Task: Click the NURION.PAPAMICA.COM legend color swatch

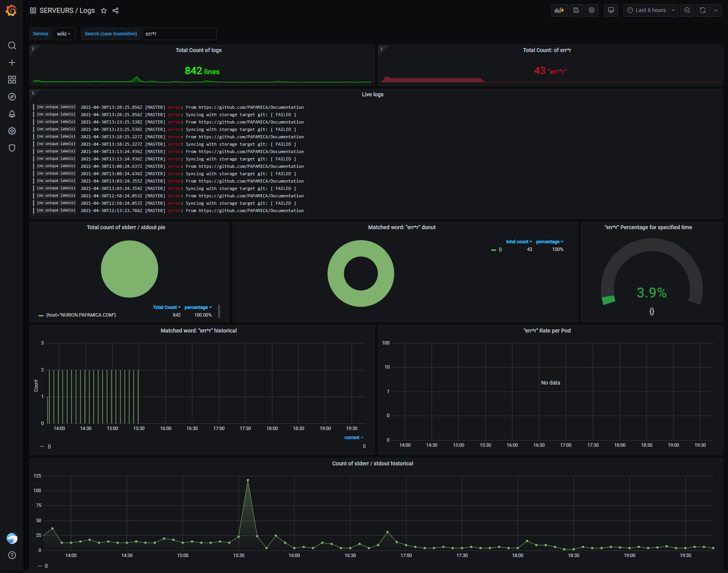Action: 41,315
